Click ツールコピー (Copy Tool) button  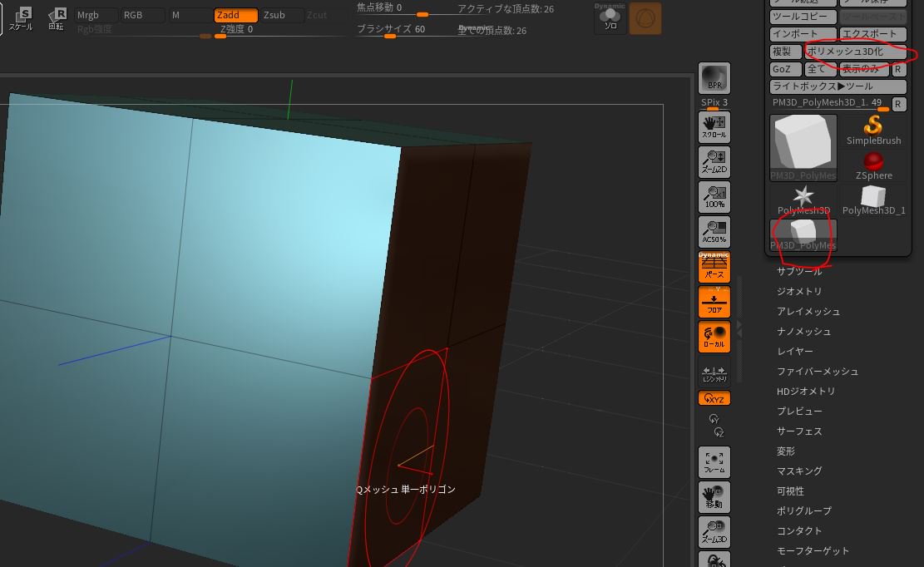(803, 17)
